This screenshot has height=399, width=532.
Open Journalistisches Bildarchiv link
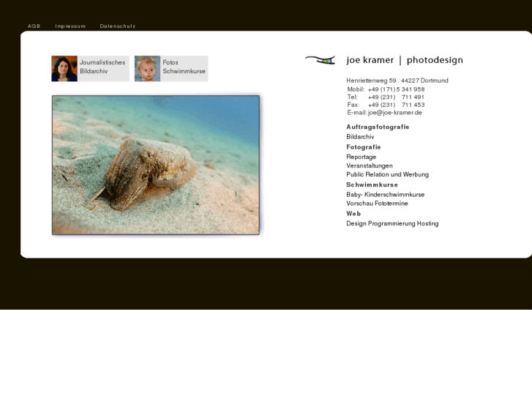pos(102,67)
